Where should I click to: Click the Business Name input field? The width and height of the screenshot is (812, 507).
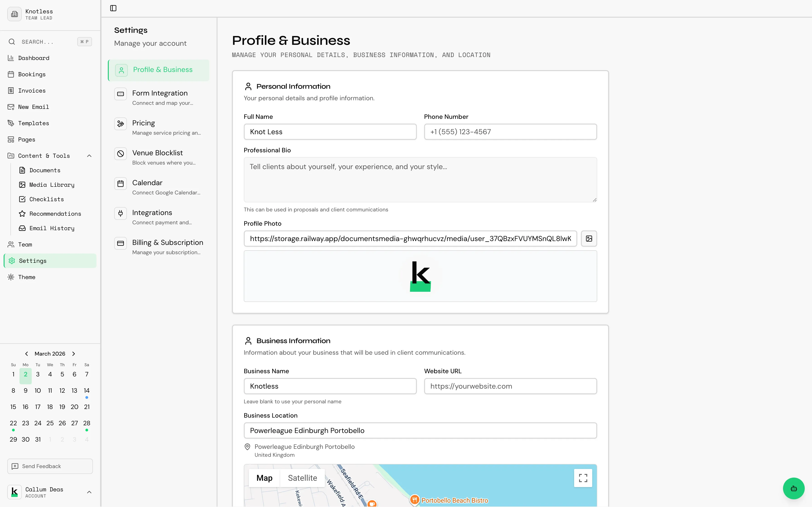click(330, 386)
